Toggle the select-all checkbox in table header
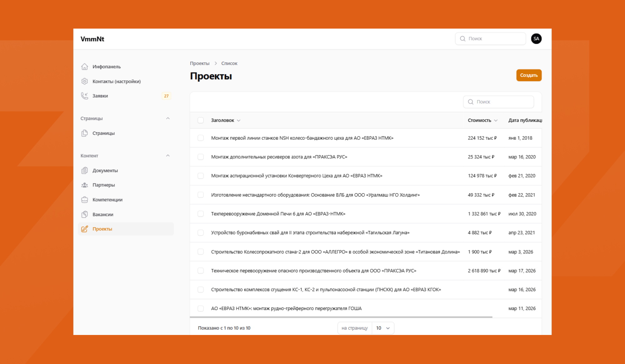The width and height of the screenshot is (625, 364). click(x=201, y=120)
